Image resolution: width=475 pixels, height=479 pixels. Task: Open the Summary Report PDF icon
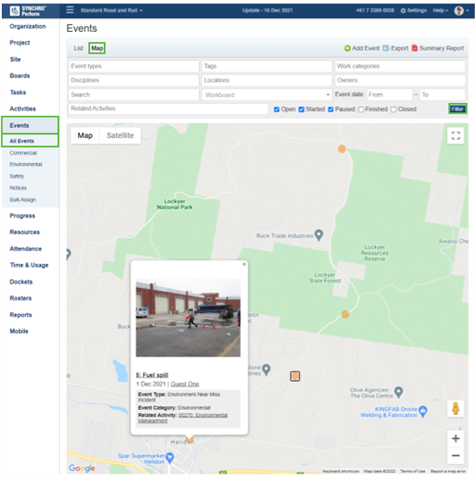click(x=415, y=48)
